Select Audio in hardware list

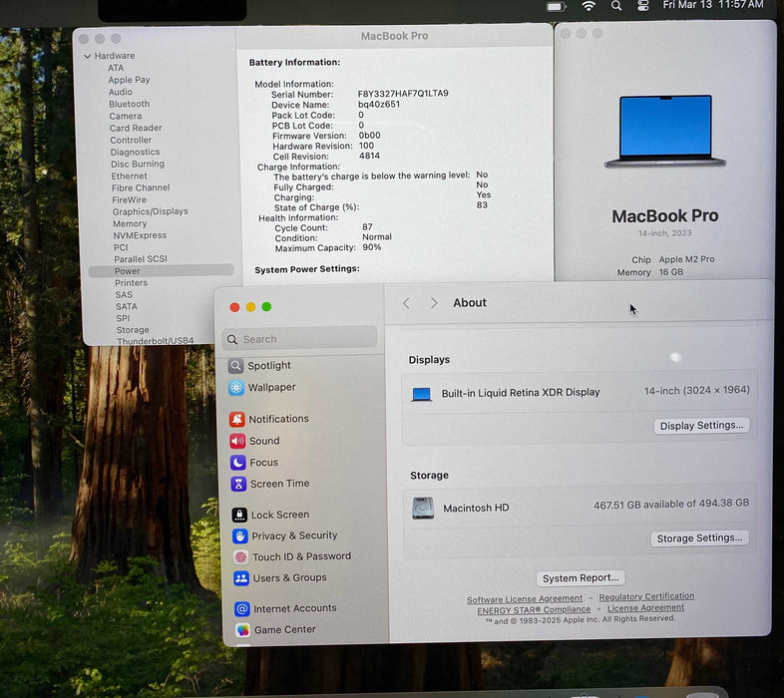[121, 92]
